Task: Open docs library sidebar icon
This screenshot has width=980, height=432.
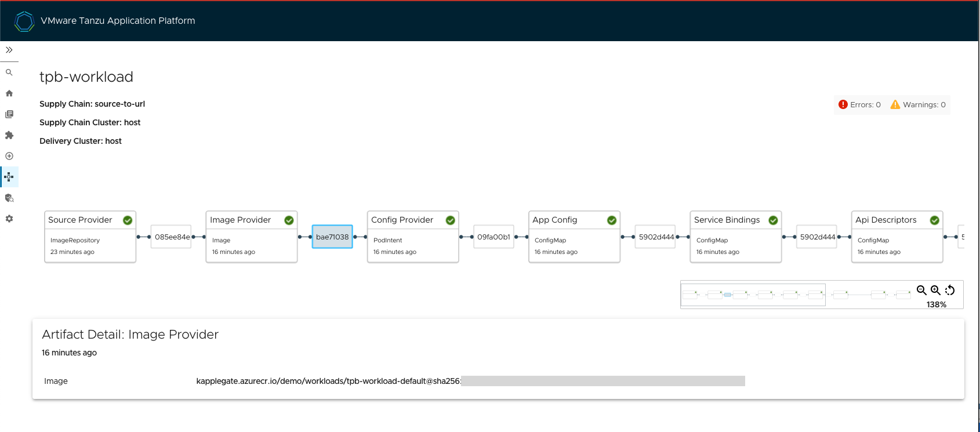Action: click(x=9, y=114)
